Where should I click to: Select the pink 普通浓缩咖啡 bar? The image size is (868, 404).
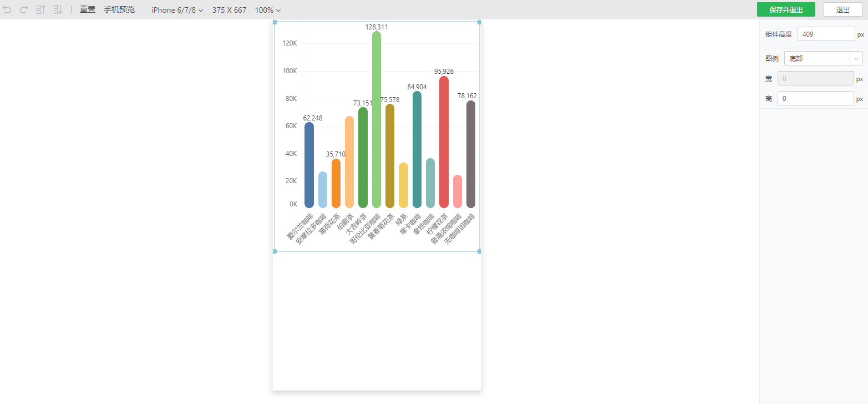tap(458, 191)
